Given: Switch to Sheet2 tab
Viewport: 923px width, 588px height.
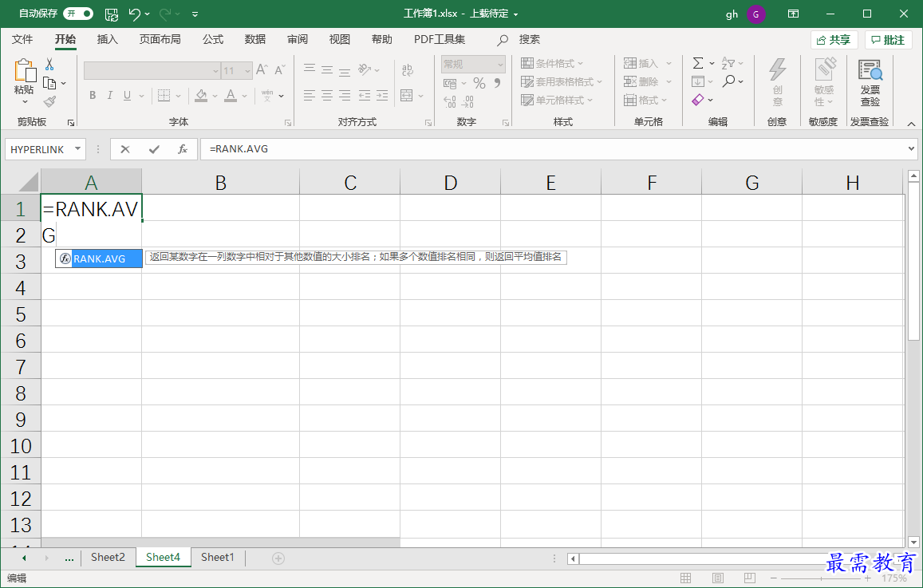Looking at the screenshot, I should pyautogui.click(x=108, y=558).
